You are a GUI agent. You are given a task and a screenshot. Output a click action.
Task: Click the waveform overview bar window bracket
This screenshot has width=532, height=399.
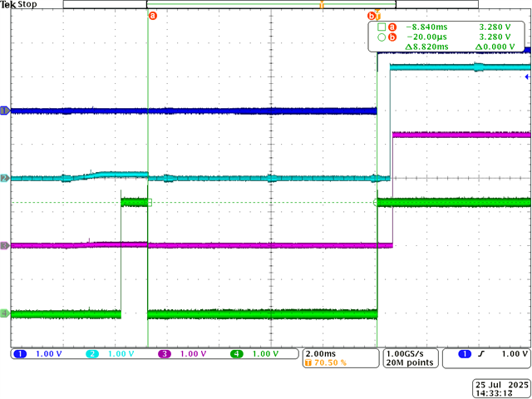271,4
